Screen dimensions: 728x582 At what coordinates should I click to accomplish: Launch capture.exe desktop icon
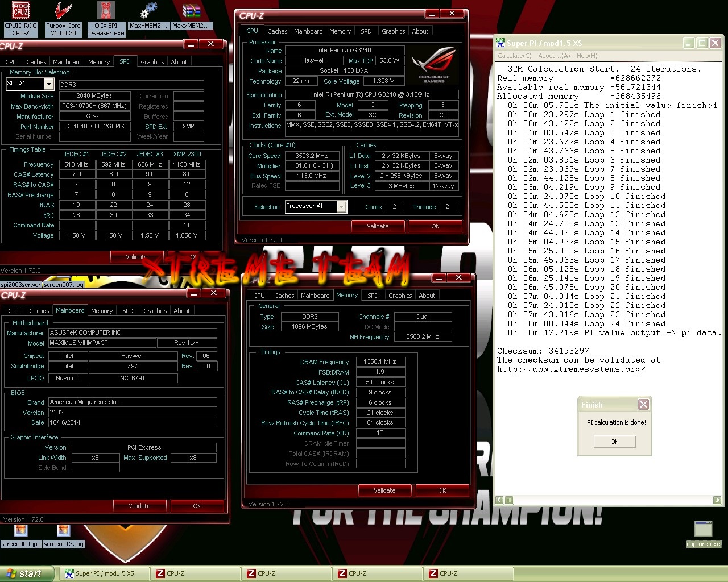tap(704, 534)
